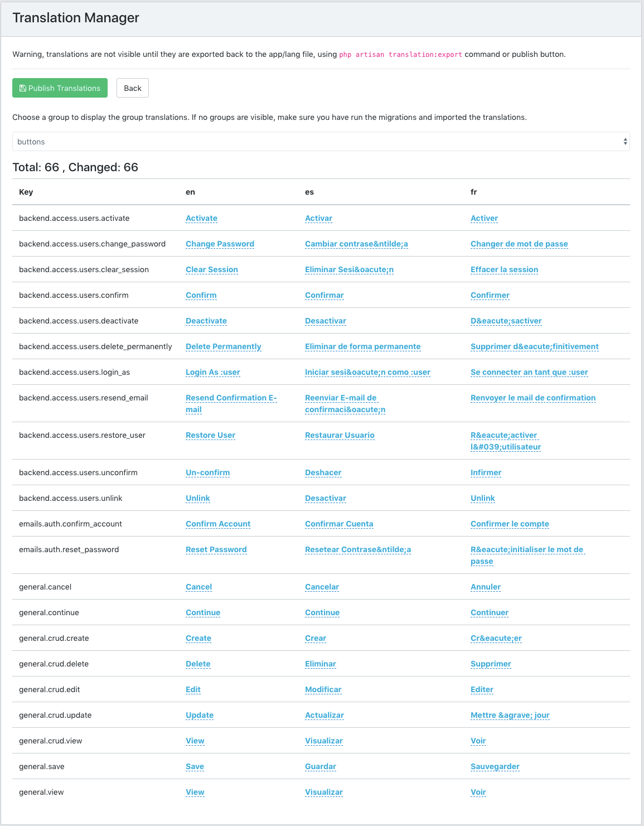Open 'Login As :user' translation editor
The width and height of the screenshot is (644, 826).
[212, 373]
